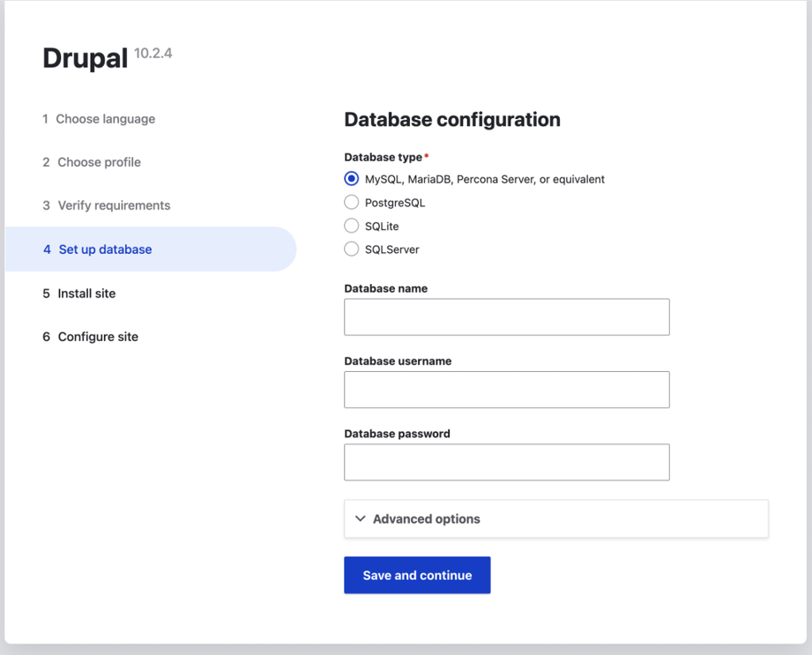Select the SQLite radio option
The height and width of the screenshot is (655, 812).
pyautogui.click(x=351, y=226)
